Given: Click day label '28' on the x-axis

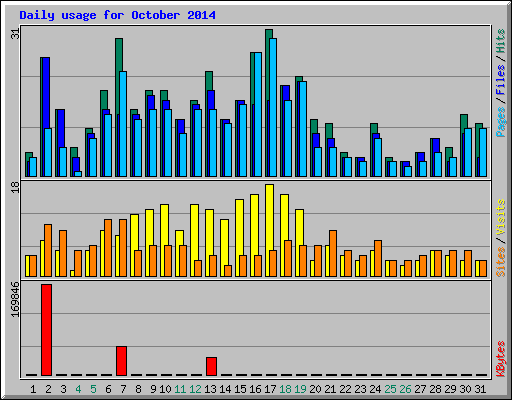Looking at the screenshot, I should (435, 389).
